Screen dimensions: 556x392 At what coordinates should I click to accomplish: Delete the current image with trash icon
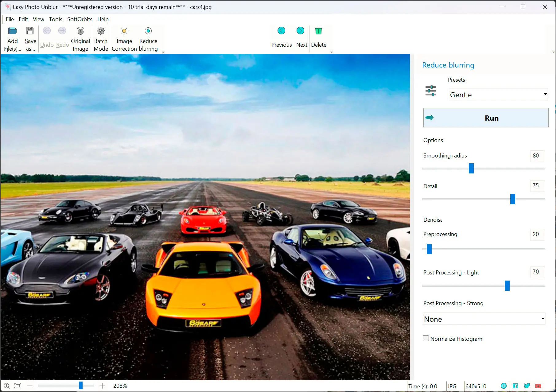[x=318, y=31]
